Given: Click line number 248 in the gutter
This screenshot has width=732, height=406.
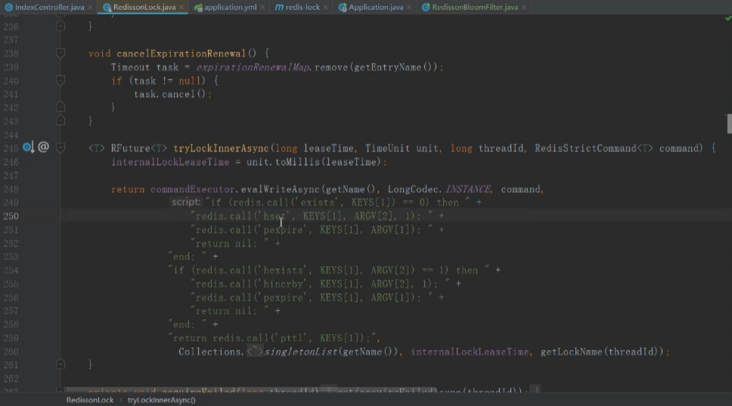Looking at the screenshot, I should pyautogui.click(x=11, y=189).
